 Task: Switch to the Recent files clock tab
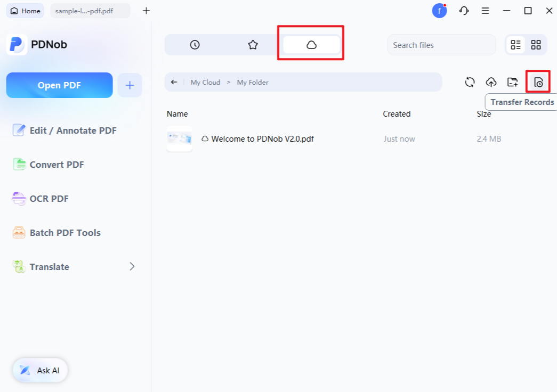pos(195,45)
